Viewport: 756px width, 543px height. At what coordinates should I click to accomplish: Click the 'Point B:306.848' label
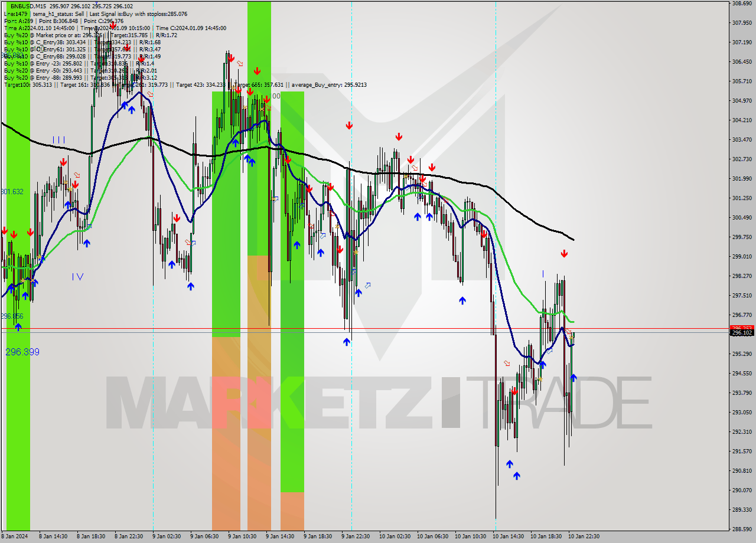pyautogui.click(x=60, y=21)
